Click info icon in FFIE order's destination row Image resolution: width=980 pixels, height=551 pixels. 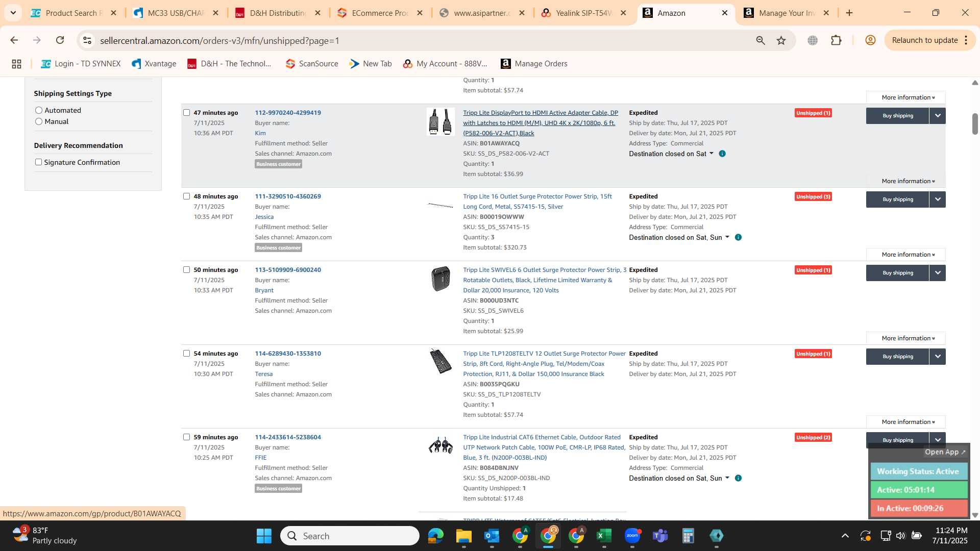click(738, 478)
